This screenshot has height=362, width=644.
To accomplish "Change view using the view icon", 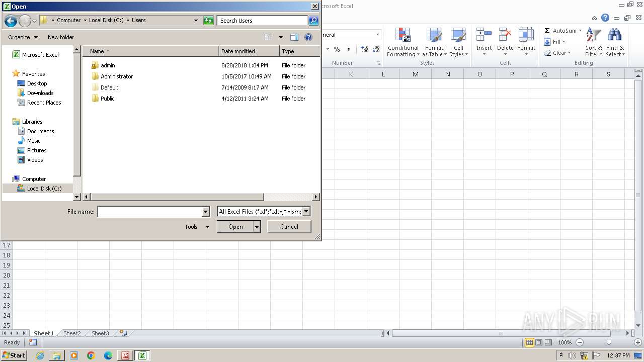I will tap(269, 37).
